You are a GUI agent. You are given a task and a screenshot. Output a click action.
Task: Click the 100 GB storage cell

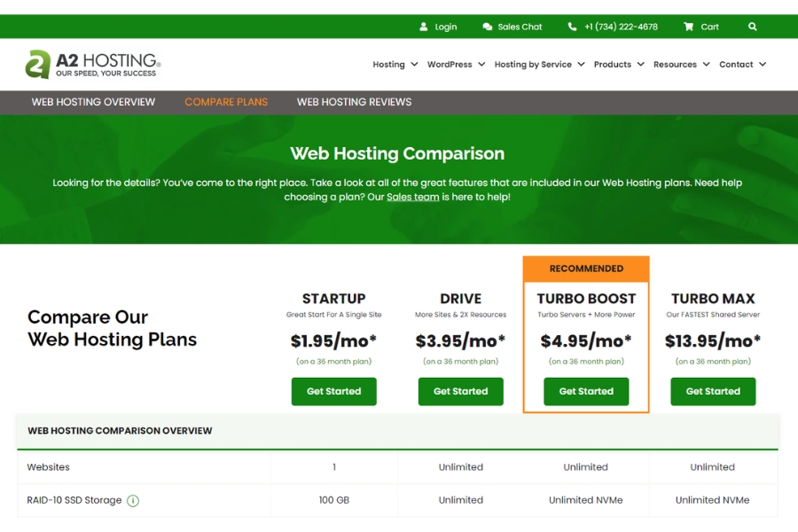point(334,500)
